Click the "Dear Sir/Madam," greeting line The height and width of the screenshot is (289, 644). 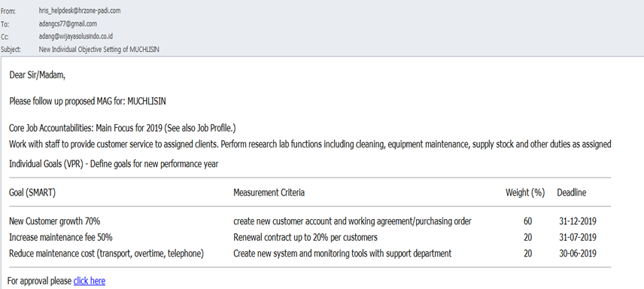(37, 76)
